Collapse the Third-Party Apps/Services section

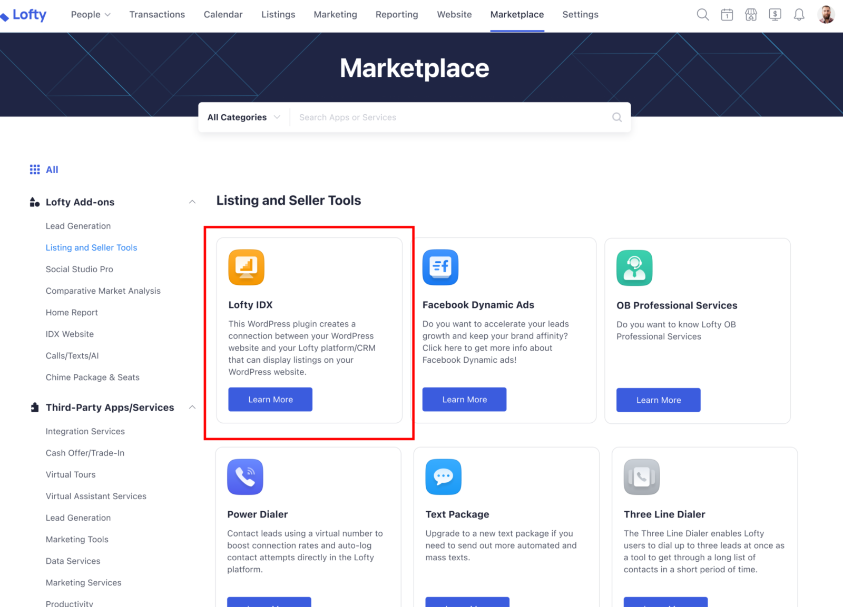pyautogui.click(x=192, y=408)
